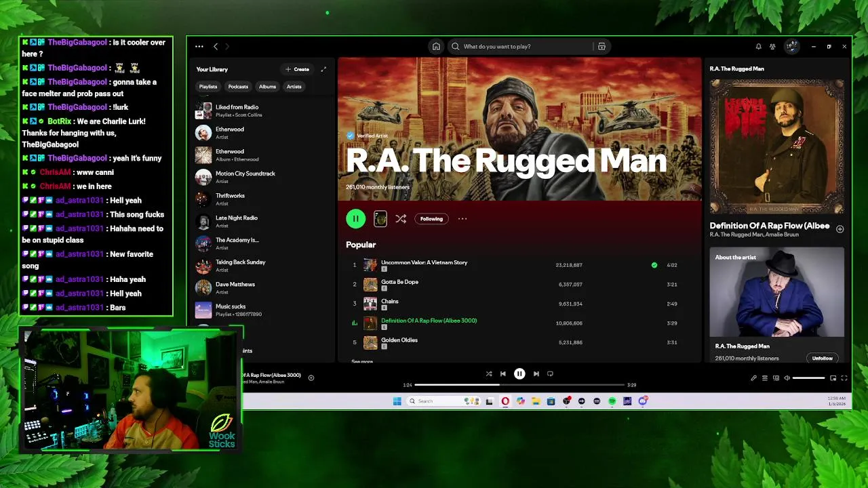The width and height of the screenshot is (868, 488).
Task: Adjust the volume slider
Action: pos(808,378)
